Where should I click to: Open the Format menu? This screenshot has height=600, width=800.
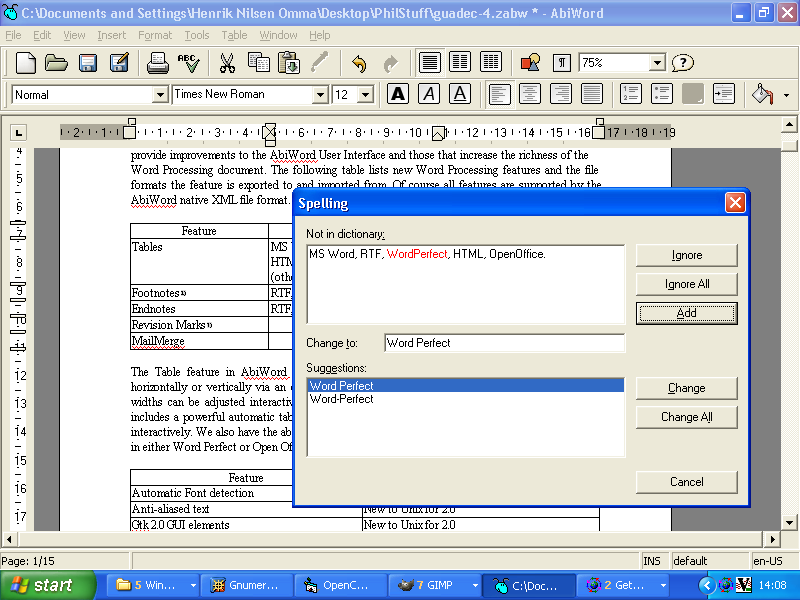(x=155, y=35)
